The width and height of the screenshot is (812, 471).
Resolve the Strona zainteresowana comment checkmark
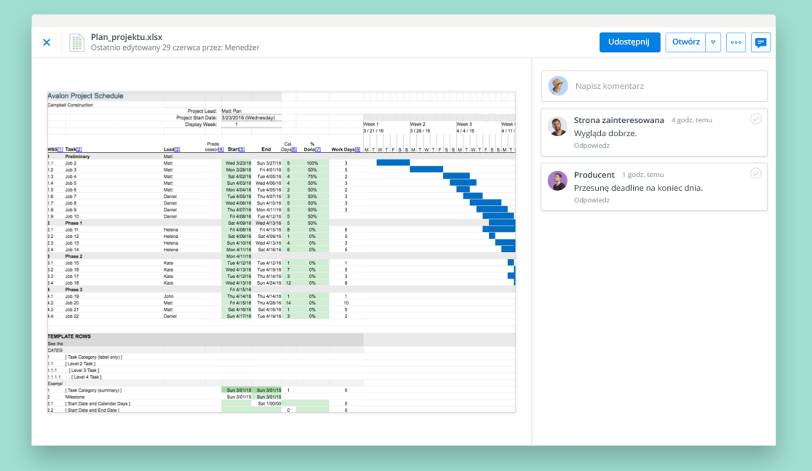click(756, 119)
